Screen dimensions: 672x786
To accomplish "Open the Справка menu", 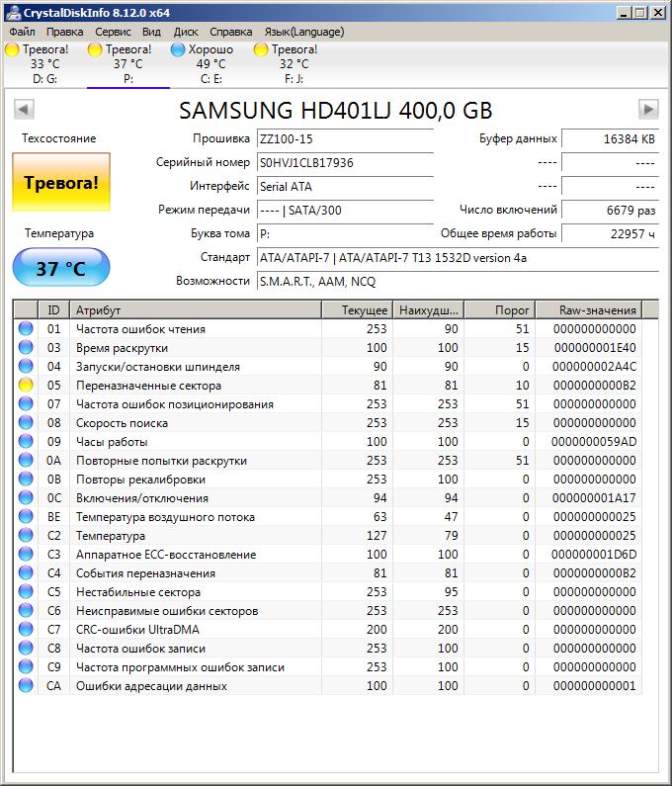I will [230, 32].
